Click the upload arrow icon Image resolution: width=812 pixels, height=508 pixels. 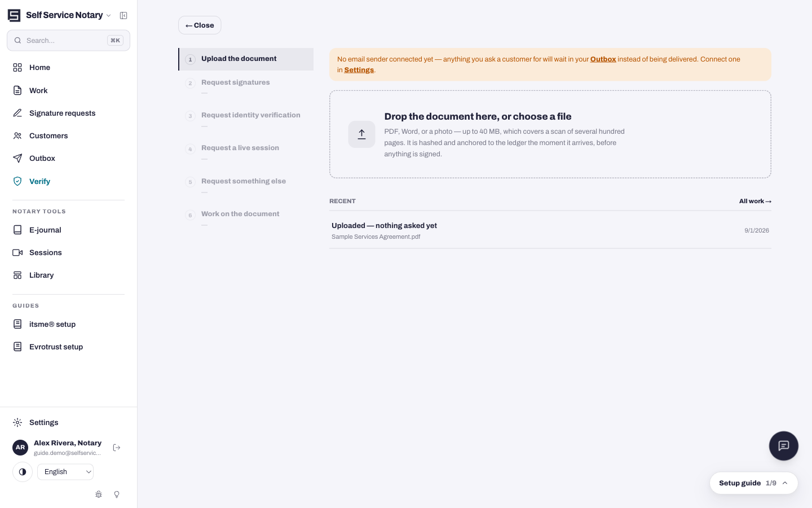click(x=361, y=134)
